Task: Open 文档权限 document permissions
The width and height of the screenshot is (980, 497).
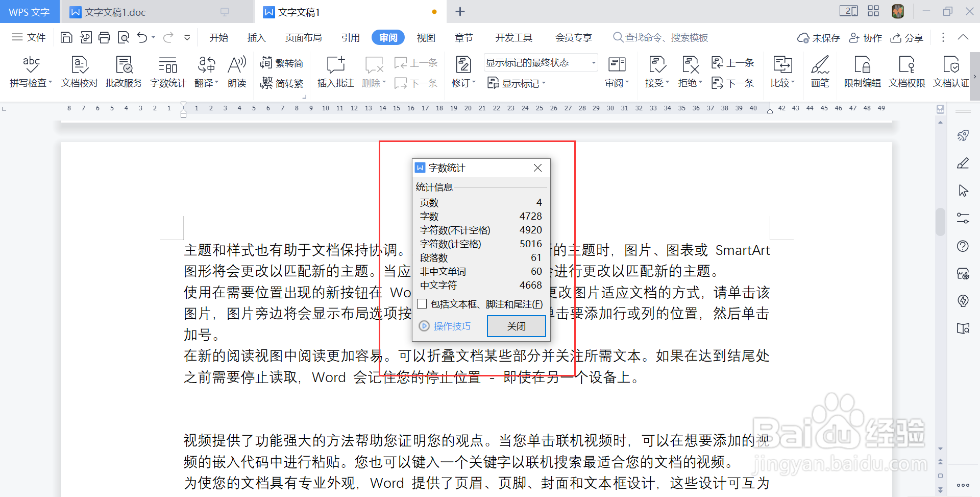Action: 906,72
